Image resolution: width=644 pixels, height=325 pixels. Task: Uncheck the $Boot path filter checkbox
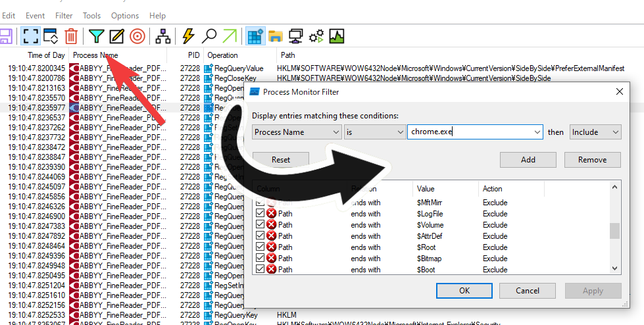(260, 270)
